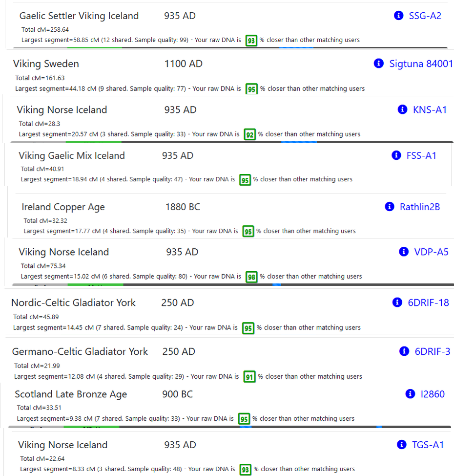Click the info icon beside Sigtuna 84001
Viewport: 454px width, 476px height.
(x=378, y=63)
